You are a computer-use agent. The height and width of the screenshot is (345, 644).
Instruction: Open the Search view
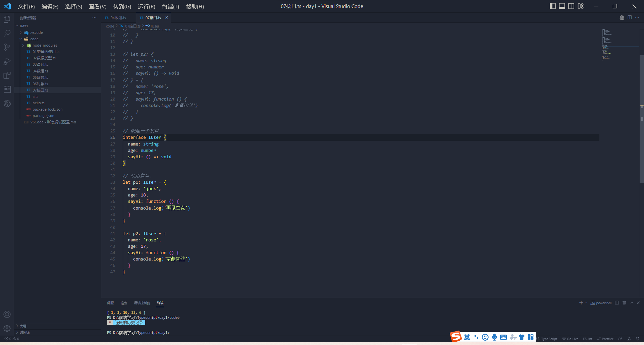[7, 33]
